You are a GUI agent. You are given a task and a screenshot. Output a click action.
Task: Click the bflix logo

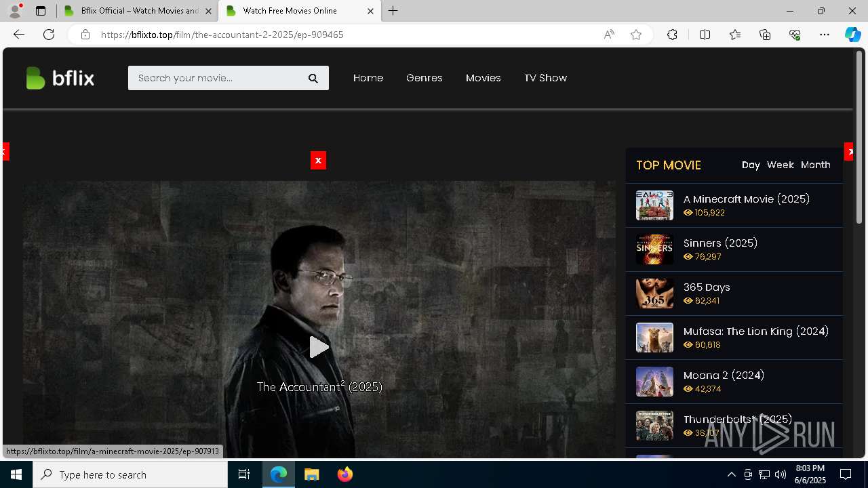pos(60,78)
